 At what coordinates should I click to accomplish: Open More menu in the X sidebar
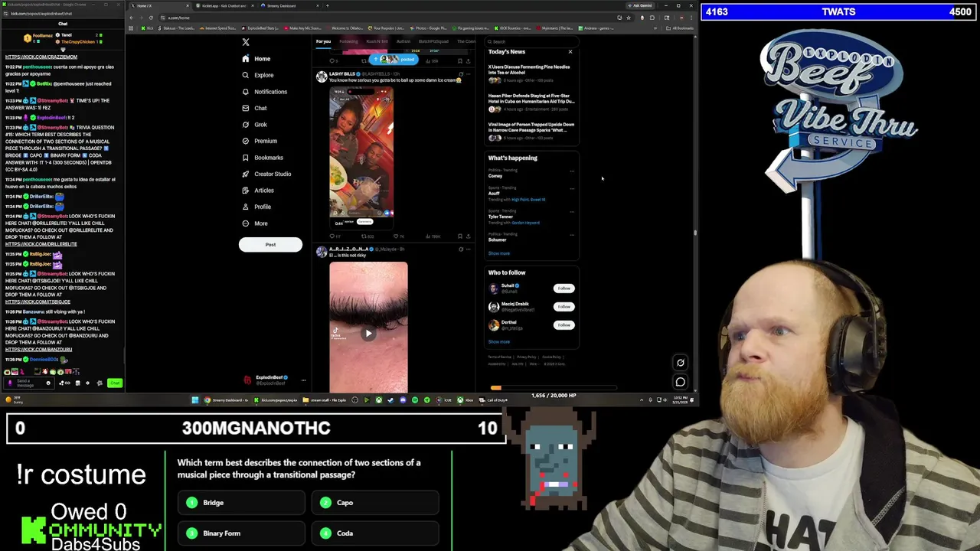click(254, 223)
